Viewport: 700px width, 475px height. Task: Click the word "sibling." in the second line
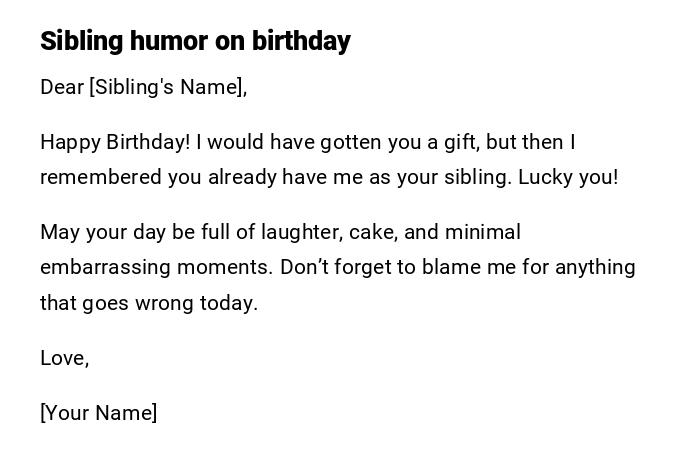(478, 177)
